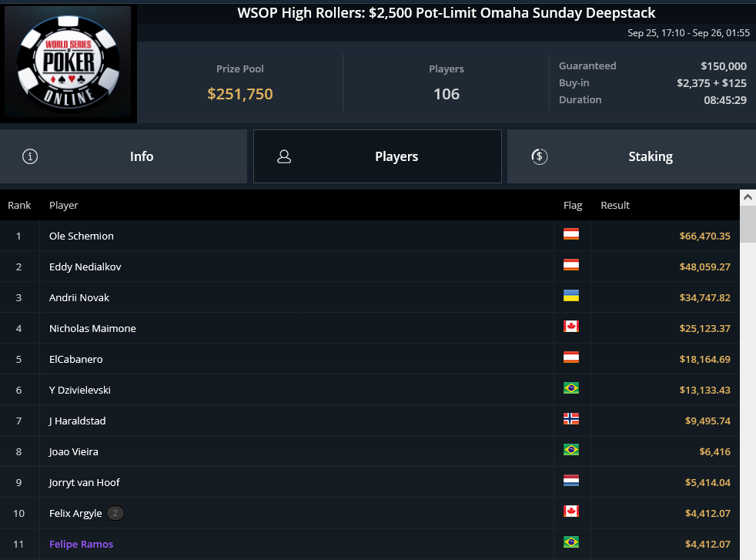Click result $13,133.43

pyautogui.click(x=705, y=391)
